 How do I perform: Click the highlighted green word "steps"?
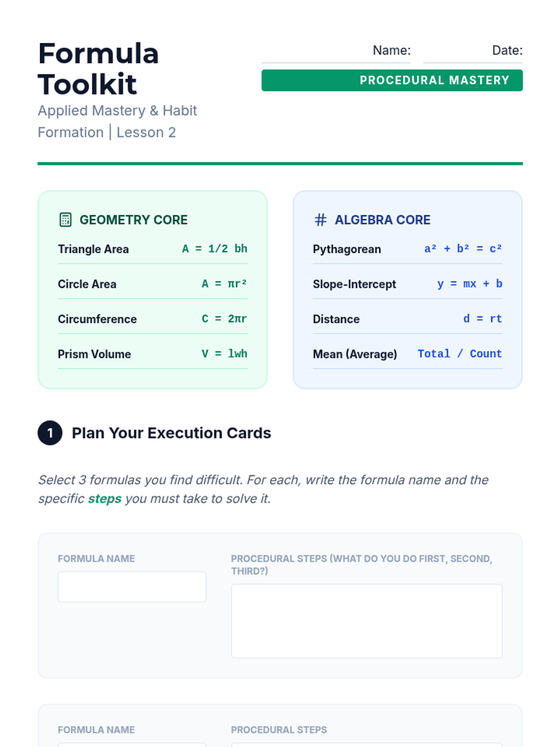click(x=105, y=499)
